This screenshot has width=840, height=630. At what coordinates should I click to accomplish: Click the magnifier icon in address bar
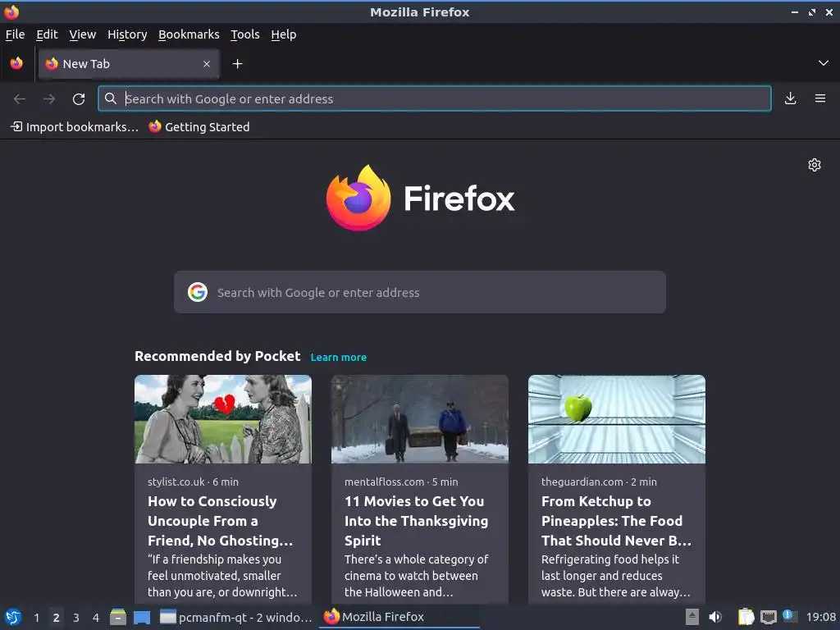point(111,98)
